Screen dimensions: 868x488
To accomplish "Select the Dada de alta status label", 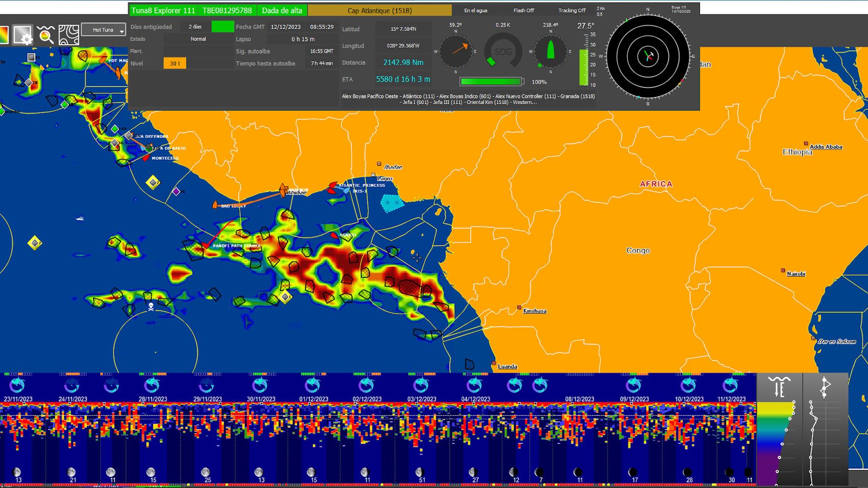I will point(282,10).
